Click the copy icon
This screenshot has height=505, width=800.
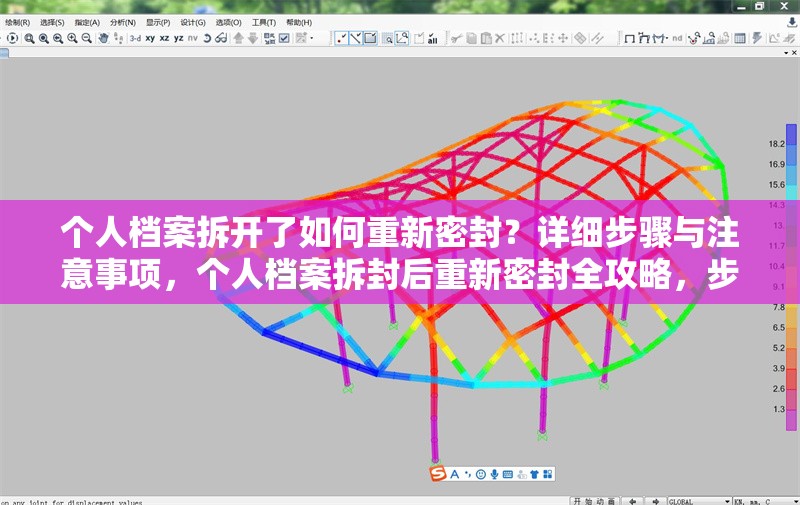471,38
